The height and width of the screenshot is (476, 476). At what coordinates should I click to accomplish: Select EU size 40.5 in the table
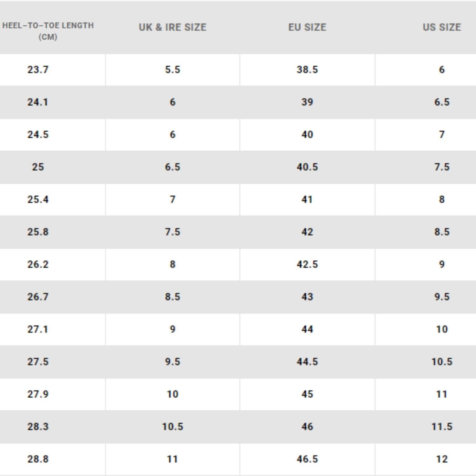(x=307, y=167)
